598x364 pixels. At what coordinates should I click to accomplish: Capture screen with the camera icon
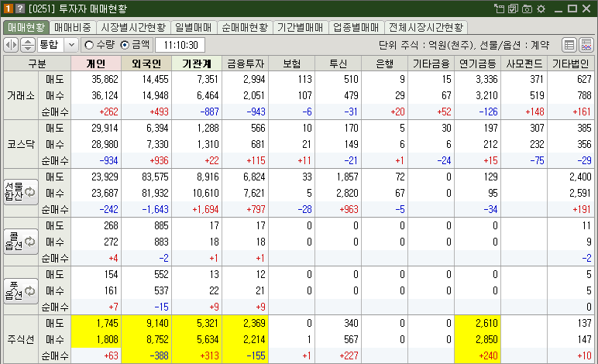pyautogui.click(x=527, y=9)
